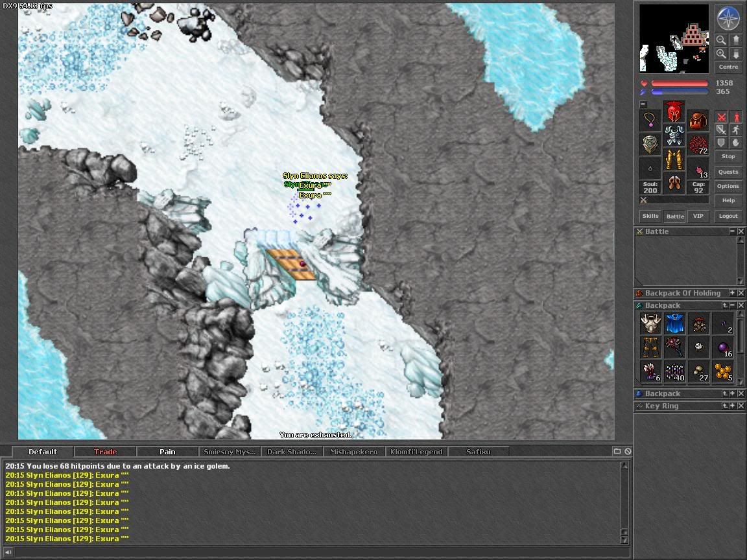Open the Klomfi'Legend chat tab
Viewport: 747px width, 560px height.
(x=416, y=452)
